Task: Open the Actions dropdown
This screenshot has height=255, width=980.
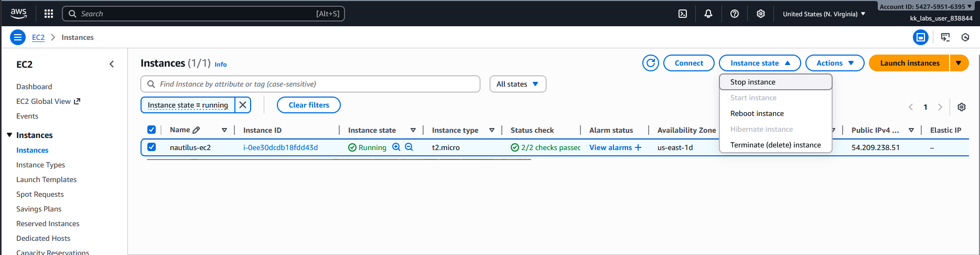Action: pyautogui.click(x=835, y=63)
